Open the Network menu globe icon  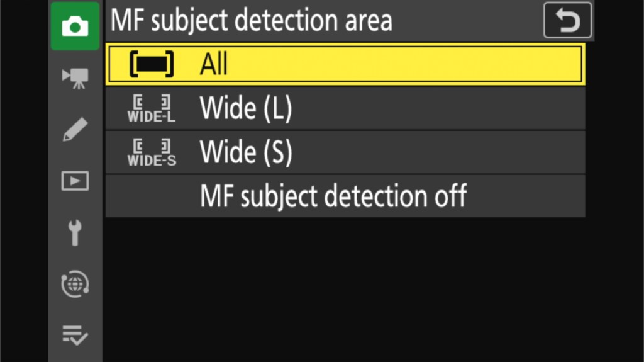click(75, 284)
